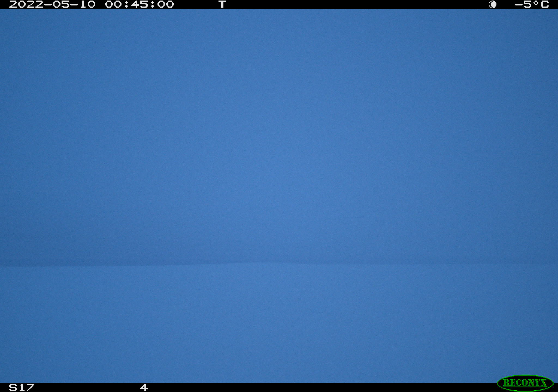Click the digits 17 in the S17 label
Viewport: 558px width, 392px height.
pyautogui.click(x=26, y=387)
